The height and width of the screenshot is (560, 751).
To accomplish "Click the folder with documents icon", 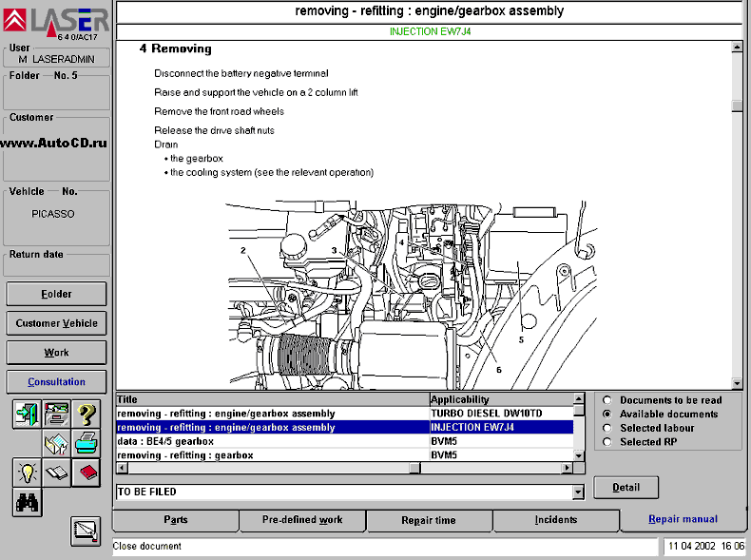I will point(56,444).
